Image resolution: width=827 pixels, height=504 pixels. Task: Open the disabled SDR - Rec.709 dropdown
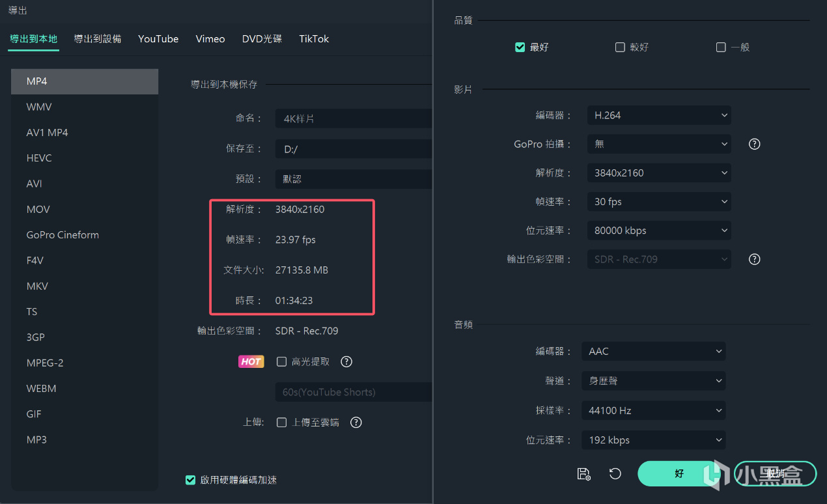pos(659,259)
